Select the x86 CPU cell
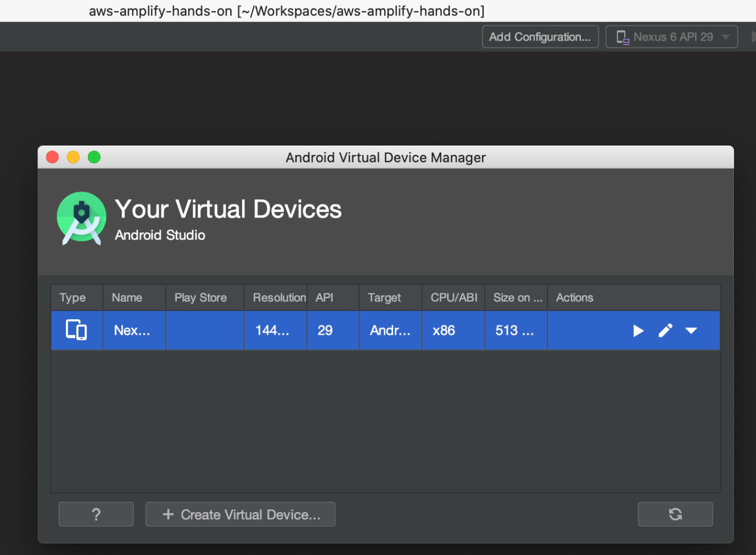Viewport: 756px width, 555px height. [453, 330]
